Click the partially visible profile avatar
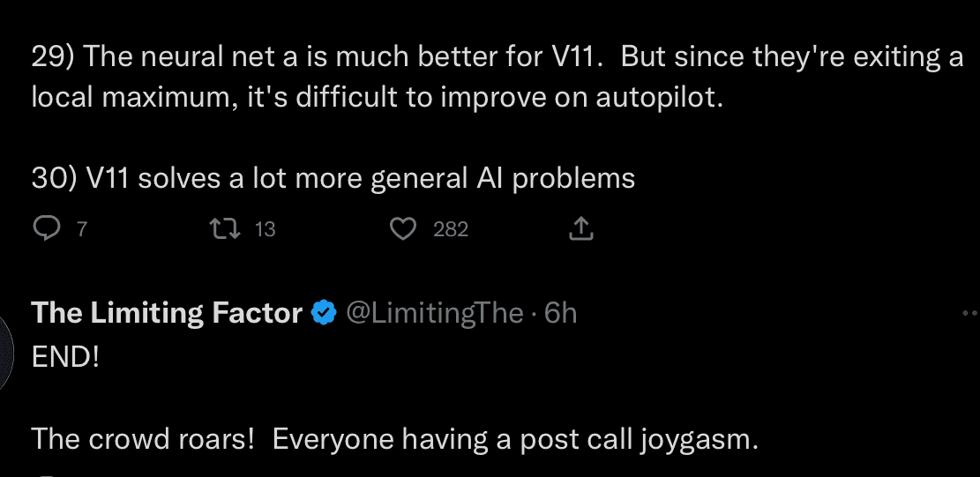 5,353
